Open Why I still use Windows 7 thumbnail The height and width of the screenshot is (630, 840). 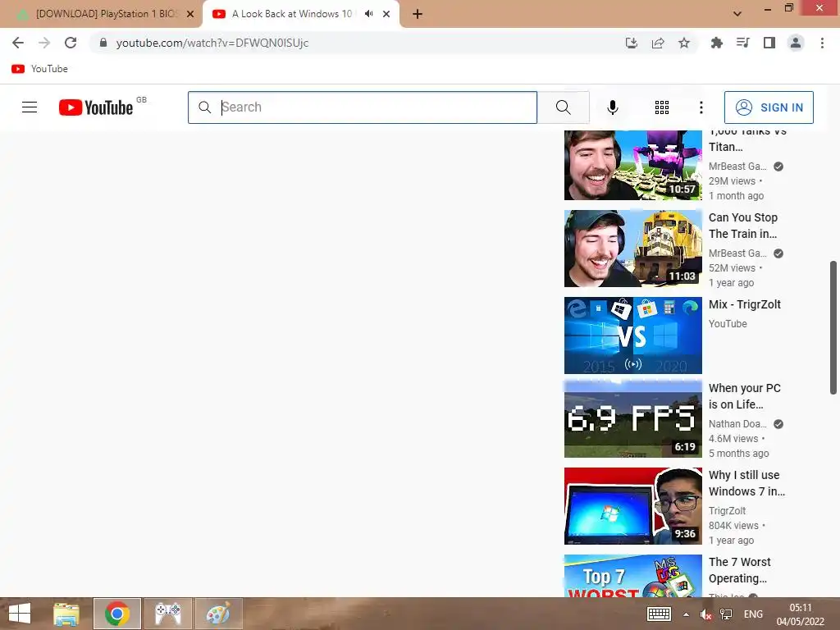coord(632,506)
